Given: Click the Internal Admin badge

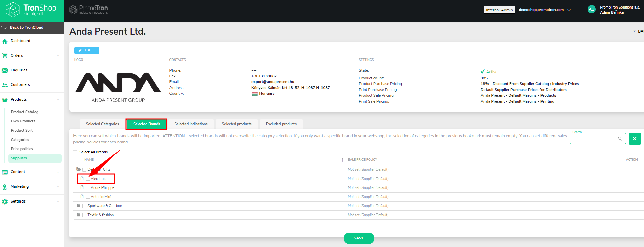Looking at the screenshot, I should pos(499,10).
